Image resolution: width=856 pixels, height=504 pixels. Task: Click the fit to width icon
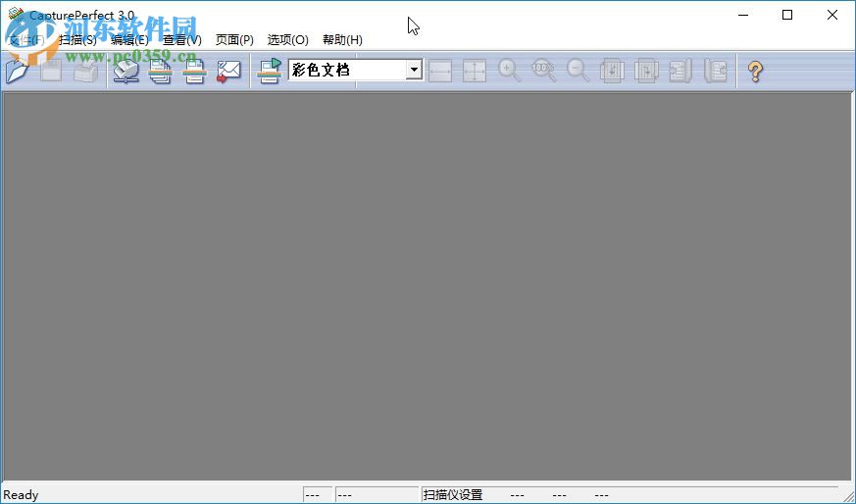(440, 71)
